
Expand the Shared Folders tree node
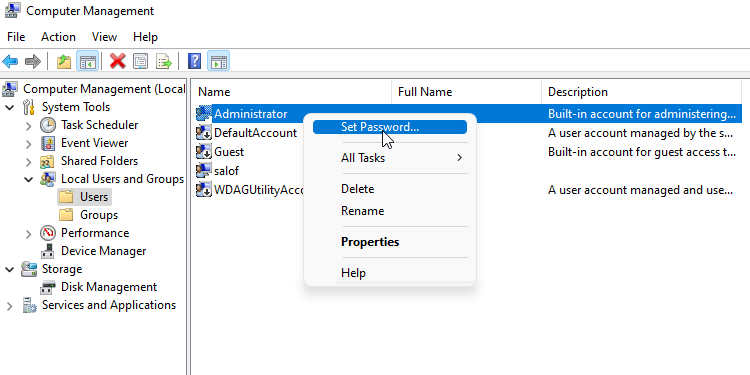pos(29,162)
